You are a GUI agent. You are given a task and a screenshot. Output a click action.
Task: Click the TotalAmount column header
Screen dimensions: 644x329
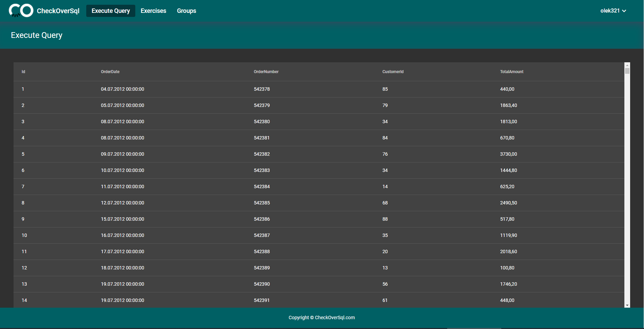512,72
